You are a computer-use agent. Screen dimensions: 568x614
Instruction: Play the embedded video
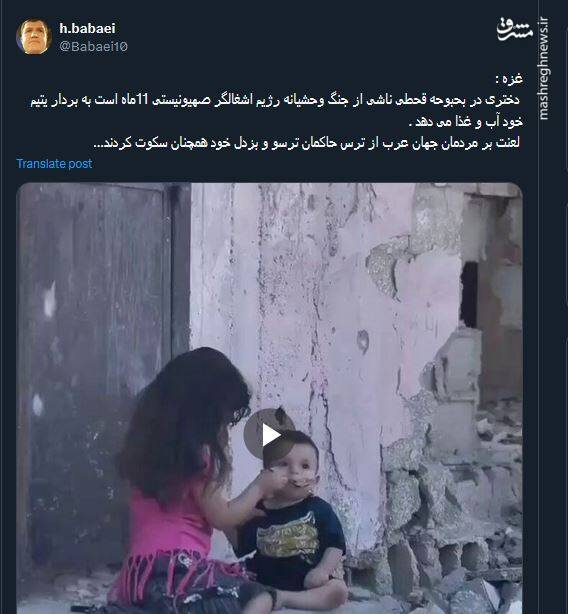click(x=269, y=435)
